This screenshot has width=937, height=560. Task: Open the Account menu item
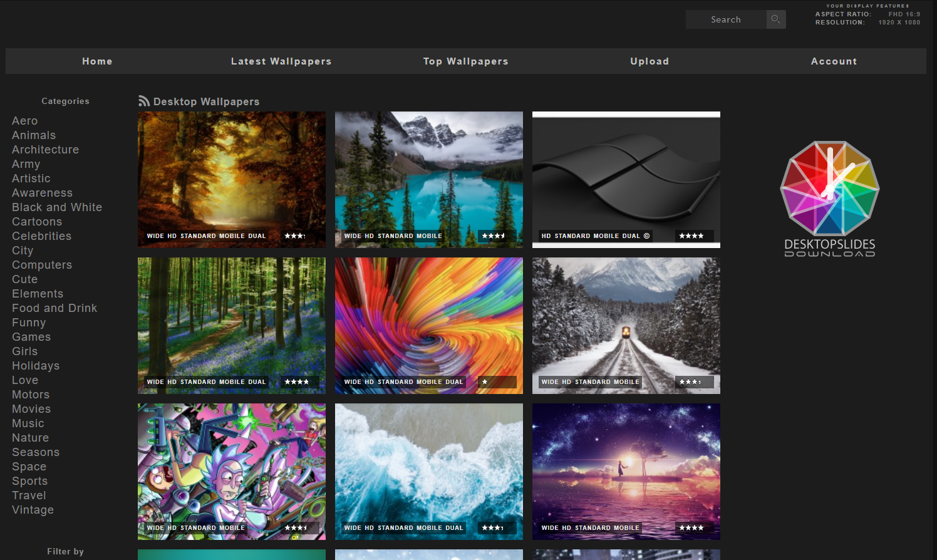tap(834, 61)
